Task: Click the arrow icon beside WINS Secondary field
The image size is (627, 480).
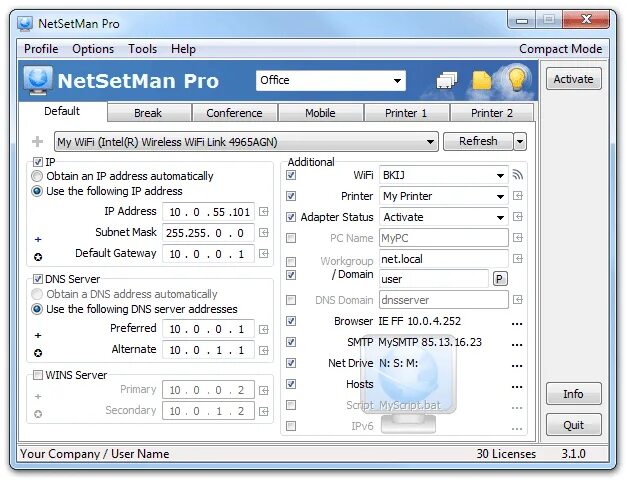Action: [264, 412]
